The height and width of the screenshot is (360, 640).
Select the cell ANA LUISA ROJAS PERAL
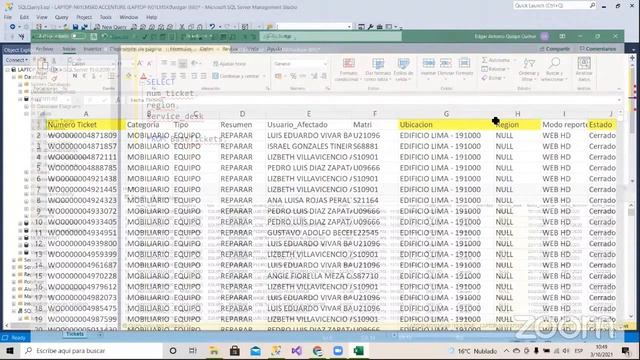click(309, 200)
